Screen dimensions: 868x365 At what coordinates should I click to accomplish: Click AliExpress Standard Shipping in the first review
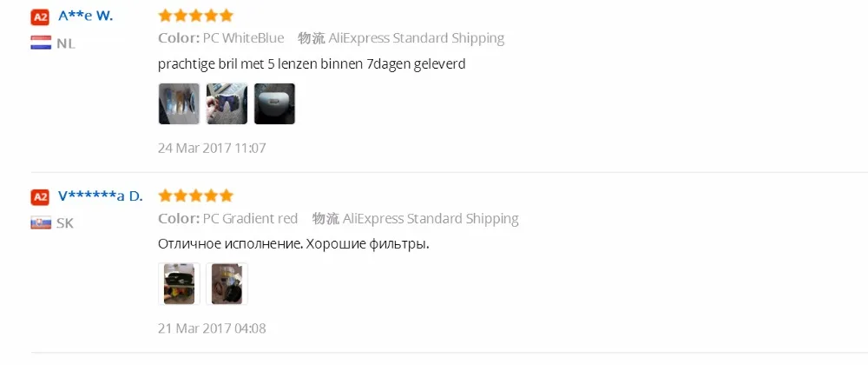pos(417,38)
